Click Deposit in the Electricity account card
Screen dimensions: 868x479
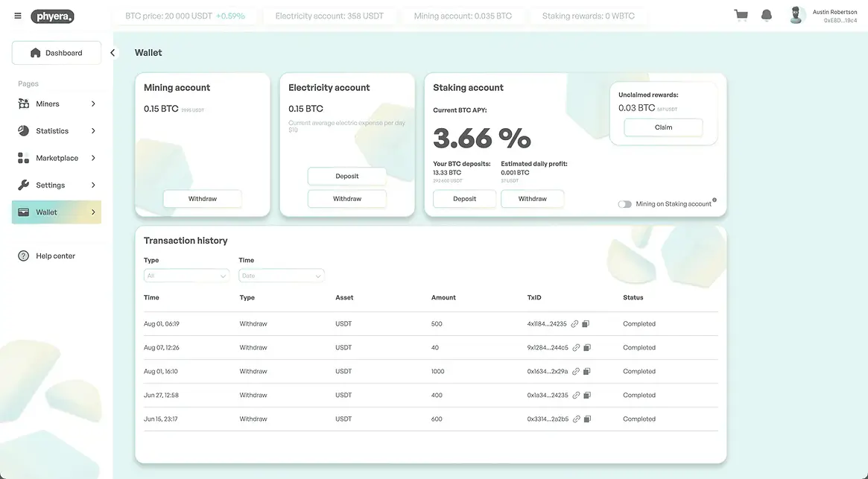pyautogui.click(x=346, y=177)
